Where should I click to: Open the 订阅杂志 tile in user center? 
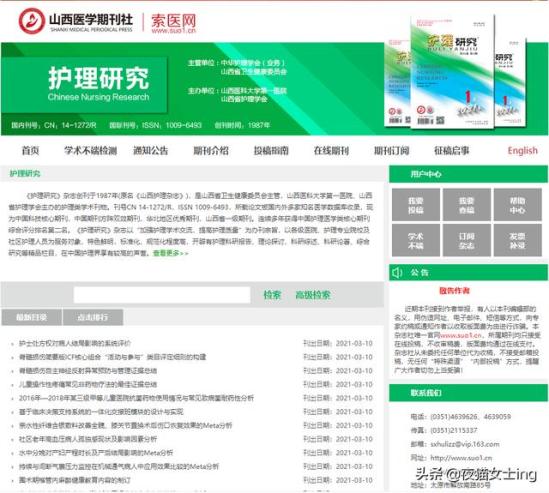coord(467,241)
